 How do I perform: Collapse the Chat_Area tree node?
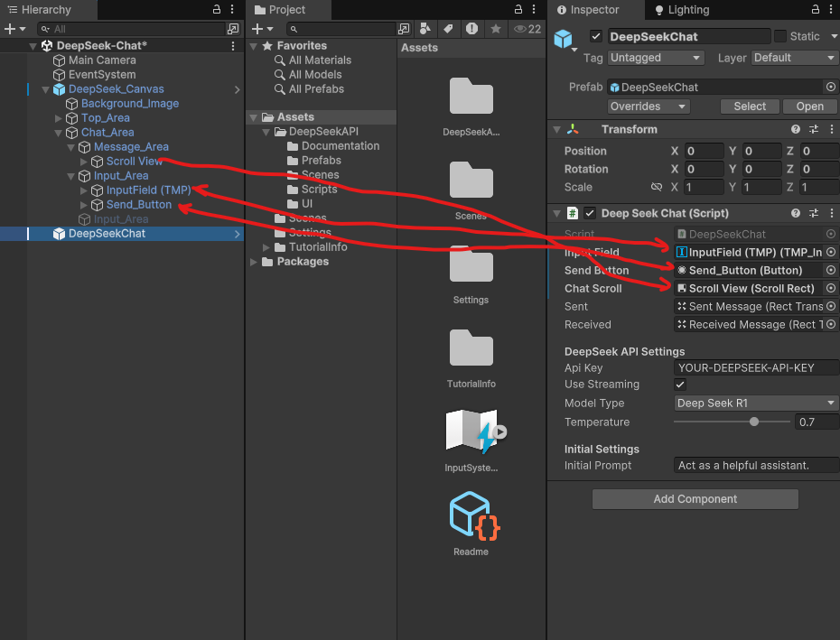point(59,133)
